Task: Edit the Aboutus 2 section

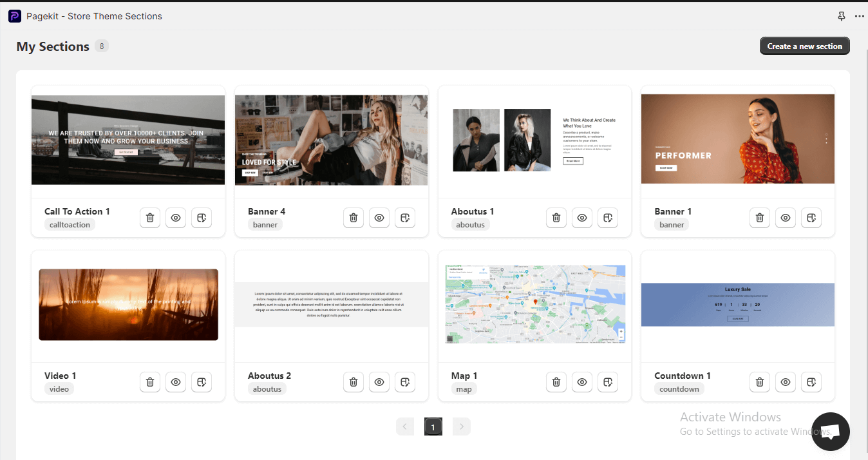Action: click(405, 382)
